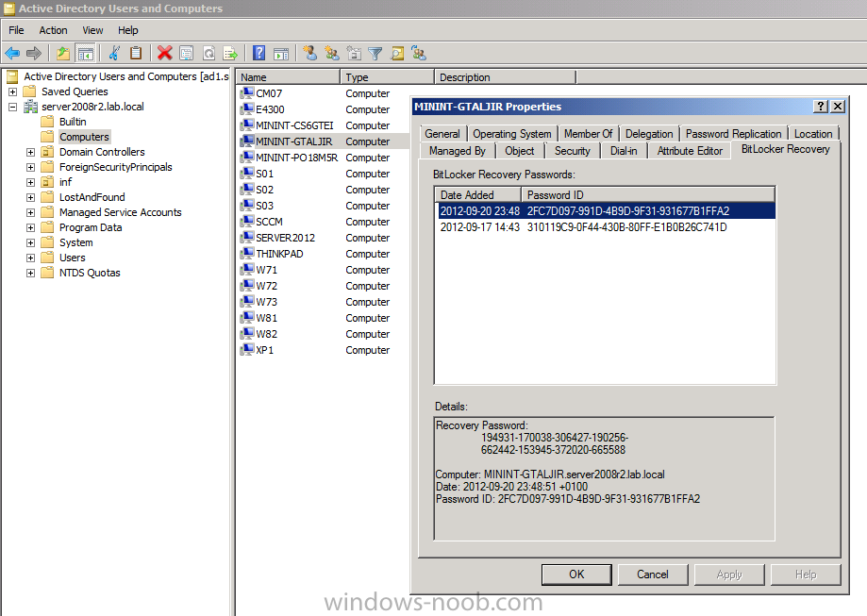Click the Paste clipboard icon
Screen dimensions: 867x616
click(x=136, y=53)
